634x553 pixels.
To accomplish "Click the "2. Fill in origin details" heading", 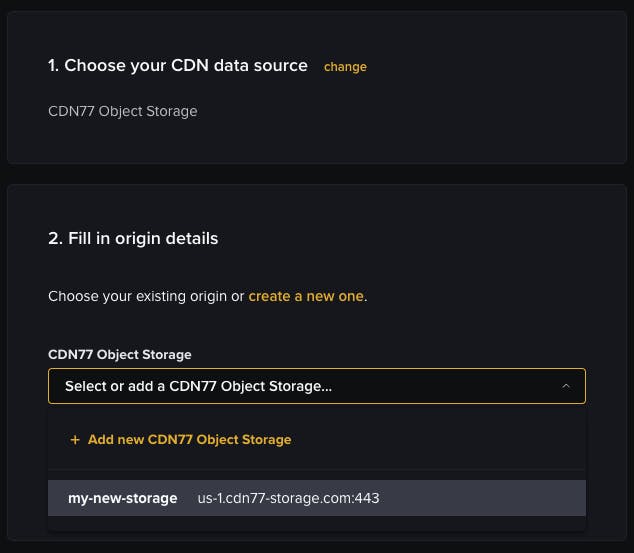I will point(133,238).
